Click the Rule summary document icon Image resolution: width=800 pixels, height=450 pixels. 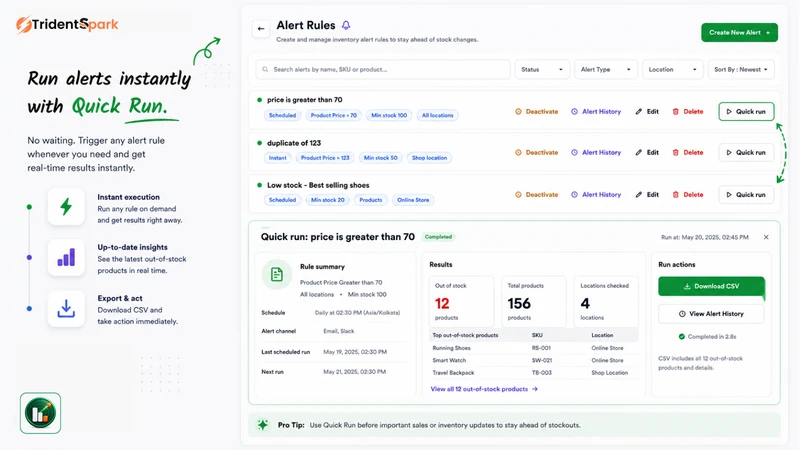click(277, 274)
